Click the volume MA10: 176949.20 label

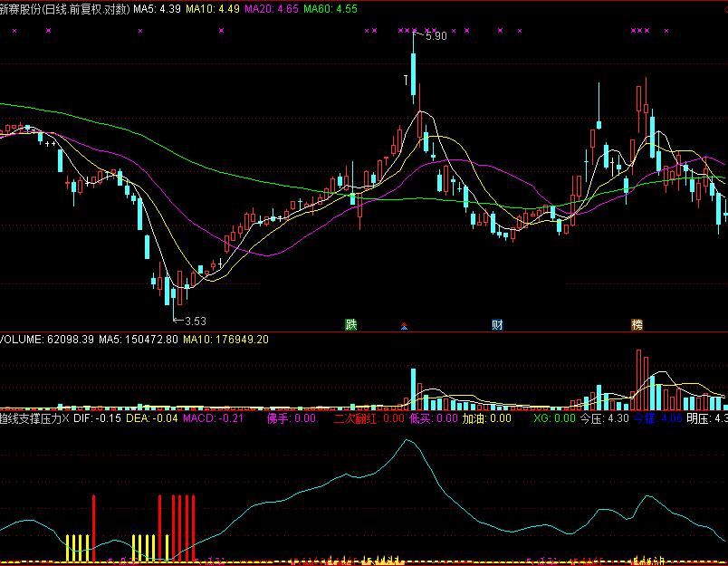click(226, 340)
